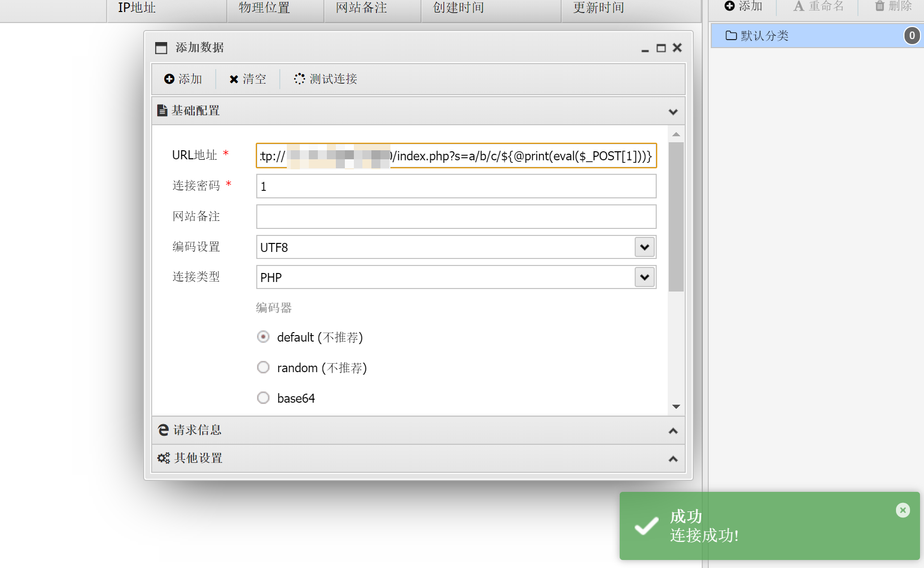
Task: Click the 其他设置 section title
Action: pos(199,458)
